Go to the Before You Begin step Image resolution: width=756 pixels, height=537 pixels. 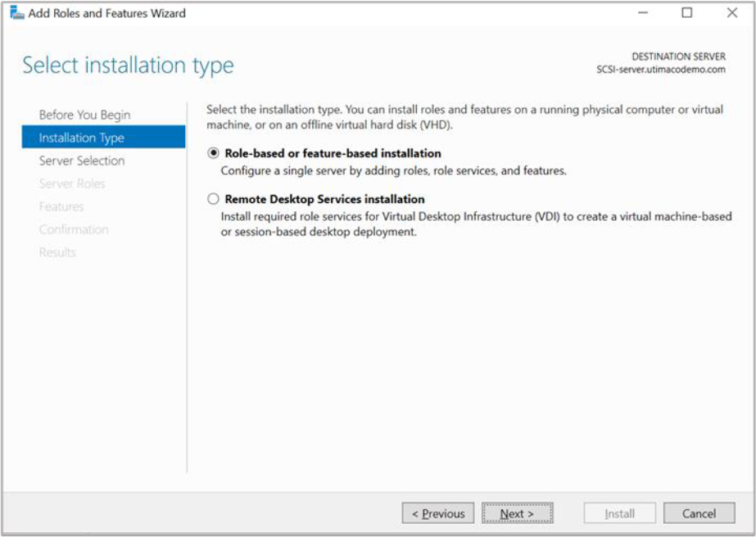84,115
